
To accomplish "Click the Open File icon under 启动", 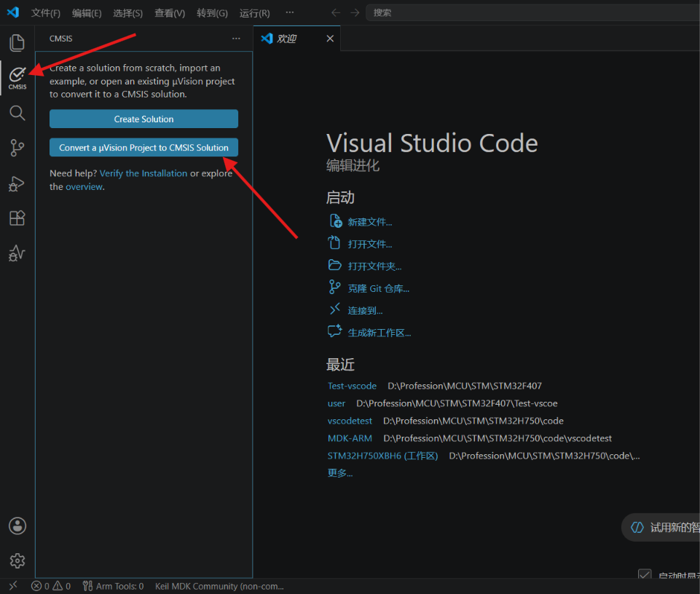I will (x=334, y=243).
